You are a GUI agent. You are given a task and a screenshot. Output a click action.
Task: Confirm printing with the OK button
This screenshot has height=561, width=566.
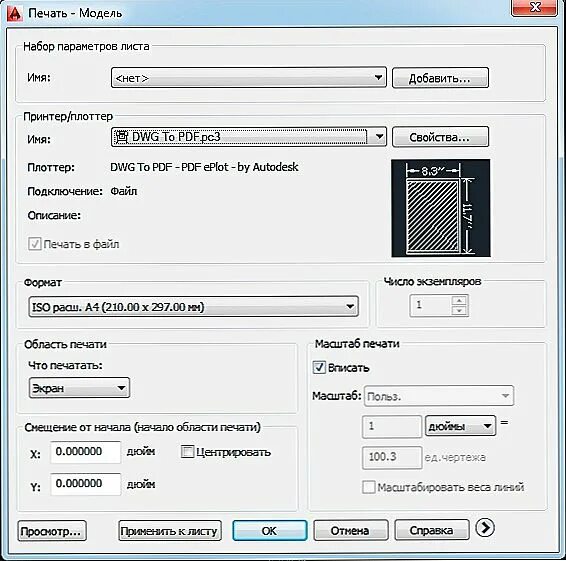[270, 530]
